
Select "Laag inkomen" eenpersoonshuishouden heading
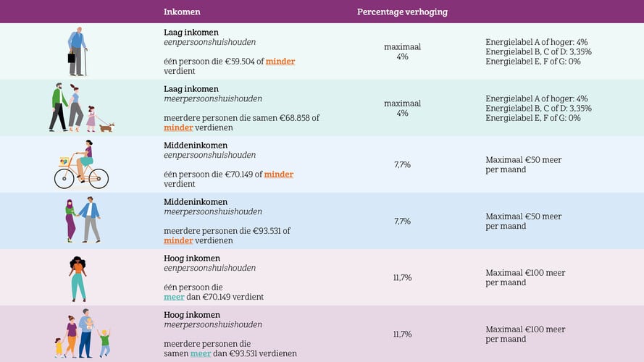click(x=191, y=33)
